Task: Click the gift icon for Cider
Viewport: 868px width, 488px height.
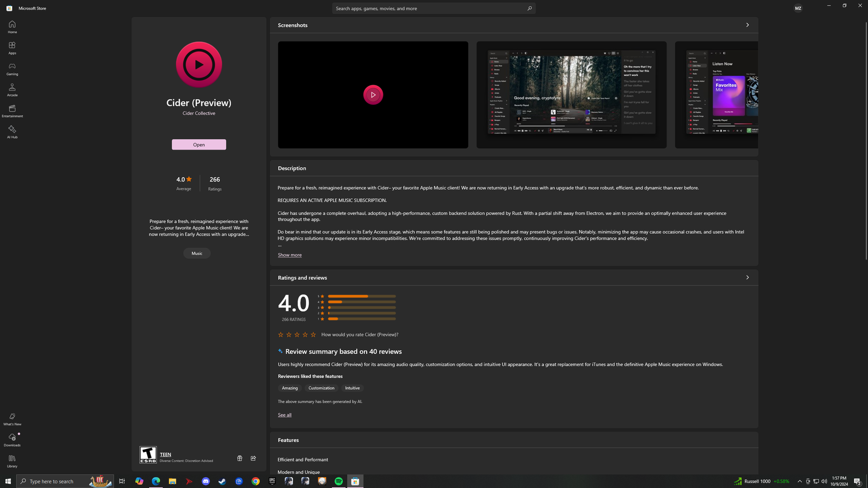Action: [x=239, y=458]
